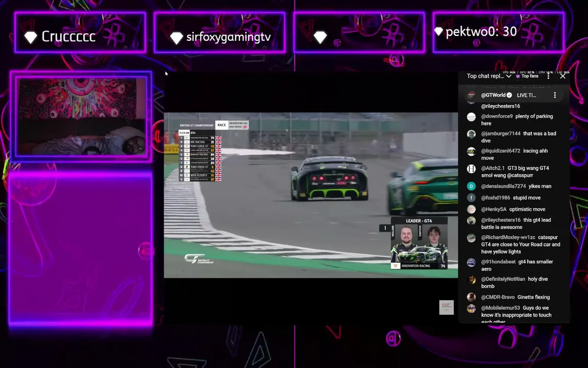Image resolution: width=588 pixels, height=368 pixels.
Task: Click @RichardMoxley-wv1zc avatar in chat
Action: [471, 238]
